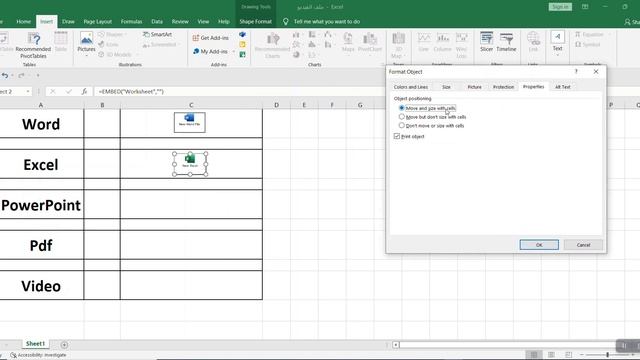640x360 pixels.
Task: Insert a Line sparkline
Action: point(424,42)
